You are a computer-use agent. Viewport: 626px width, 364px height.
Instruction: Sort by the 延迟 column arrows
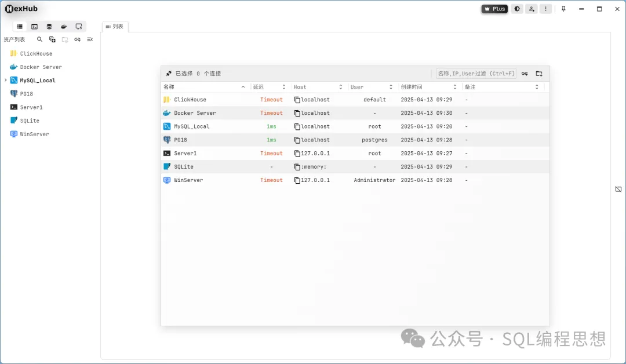[284, 87]
